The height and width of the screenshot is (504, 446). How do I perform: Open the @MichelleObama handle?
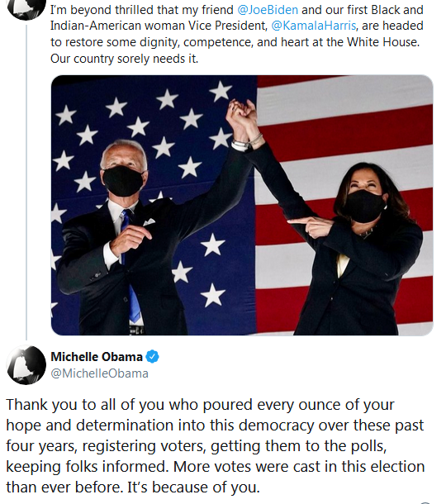100,373
